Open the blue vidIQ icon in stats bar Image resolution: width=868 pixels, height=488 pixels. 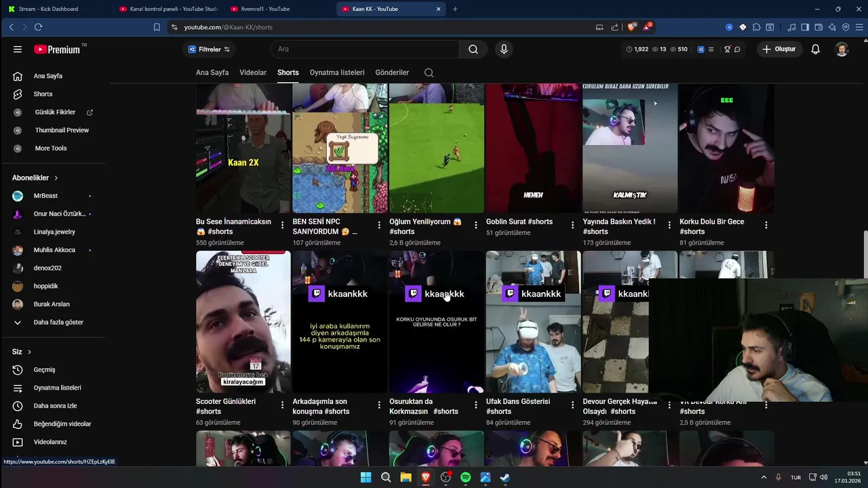tap(701, 49)
